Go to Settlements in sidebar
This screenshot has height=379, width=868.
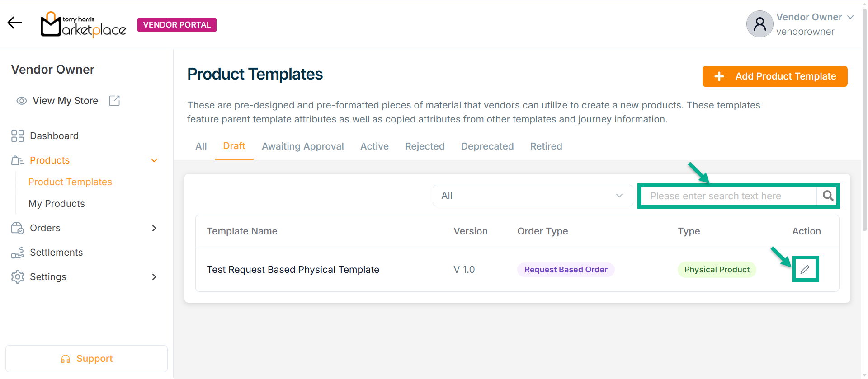pyautogui.click(x=56, y=253)
